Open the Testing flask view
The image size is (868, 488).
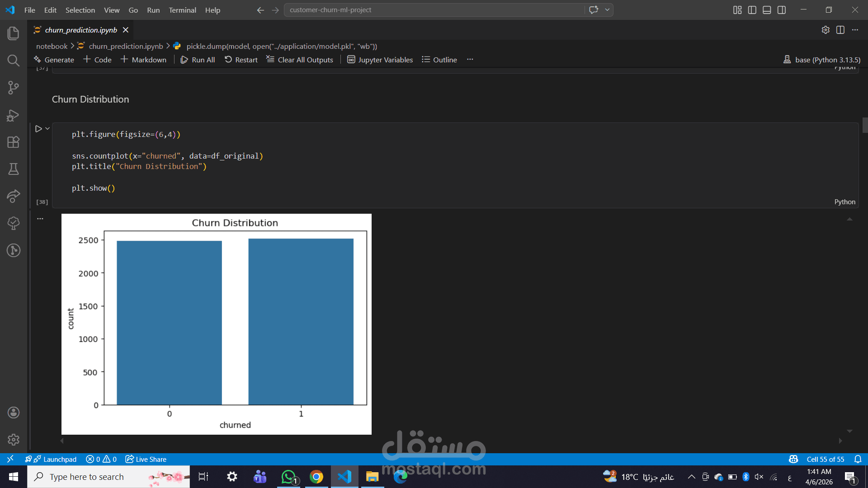14,169
